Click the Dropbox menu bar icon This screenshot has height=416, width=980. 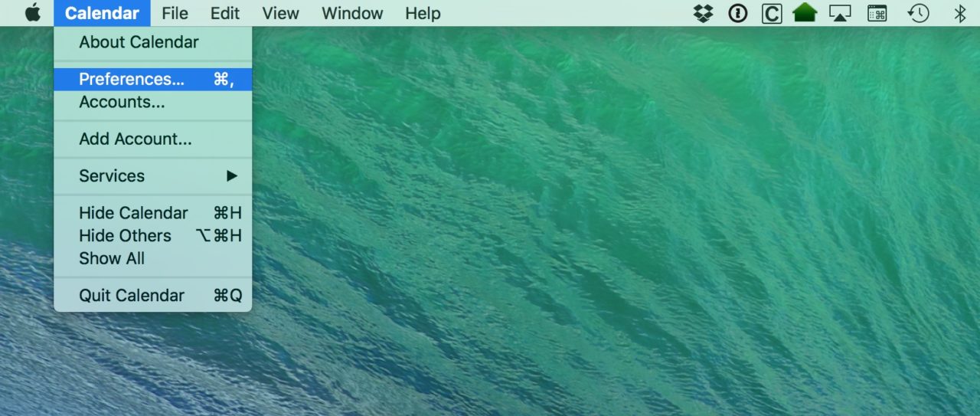point(703,13)
